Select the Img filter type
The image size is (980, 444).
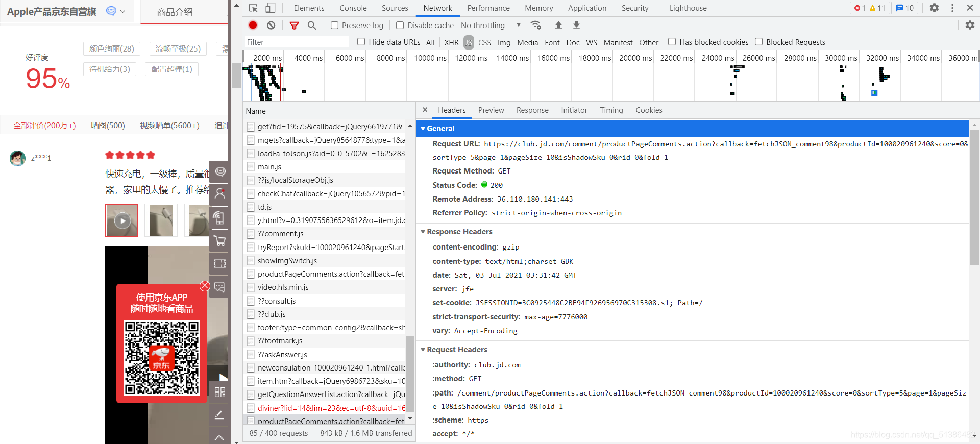point(504,42)
